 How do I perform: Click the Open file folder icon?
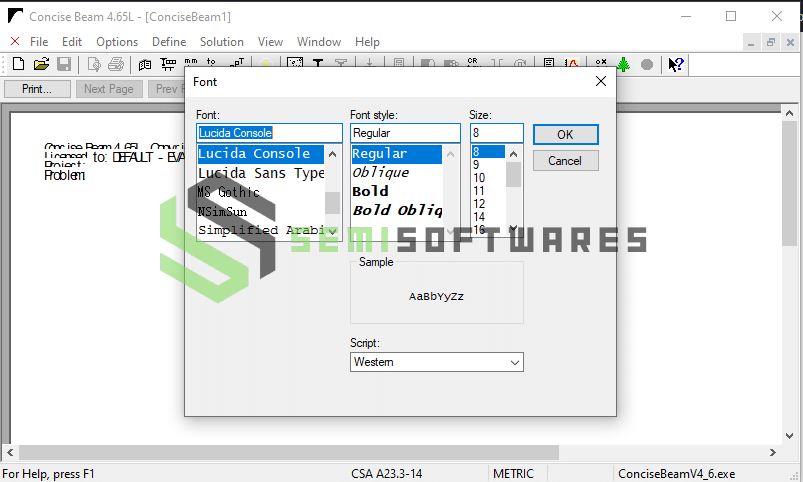tap(41, 64)
